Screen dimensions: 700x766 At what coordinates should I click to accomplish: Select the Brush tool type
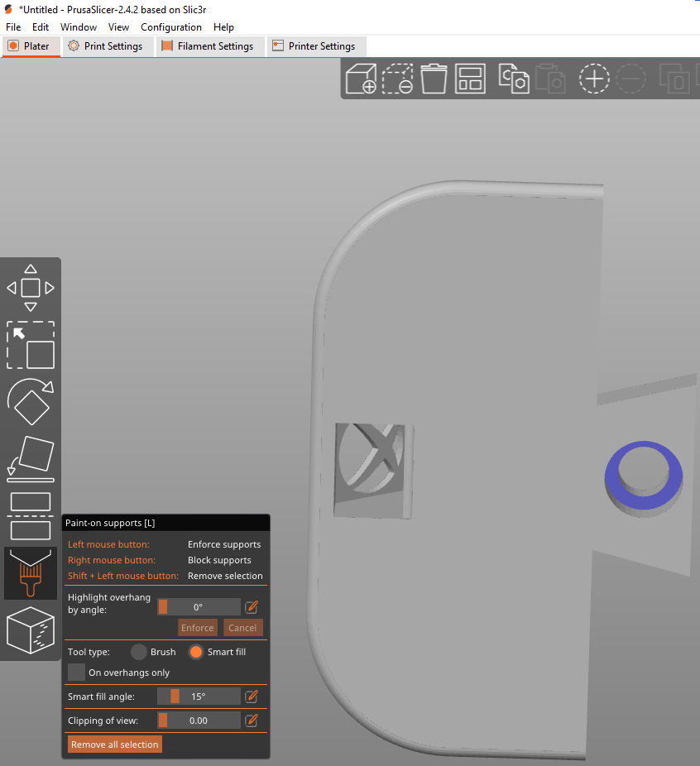point(139,652)
